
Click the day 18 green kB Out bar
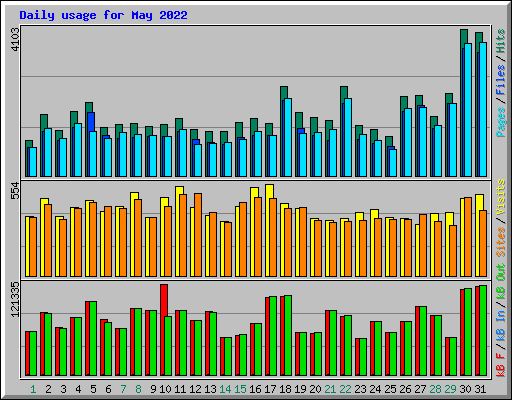288,335
